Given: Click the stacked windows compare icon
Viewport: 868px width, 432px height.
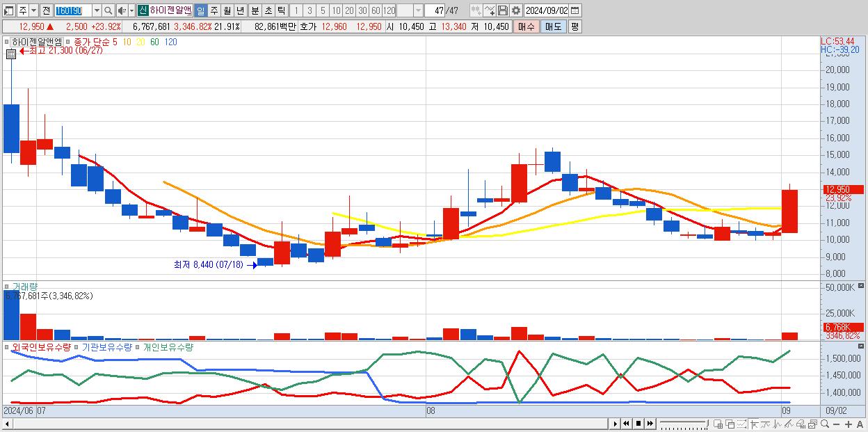Looking at the screenshot, I should 729,424.
